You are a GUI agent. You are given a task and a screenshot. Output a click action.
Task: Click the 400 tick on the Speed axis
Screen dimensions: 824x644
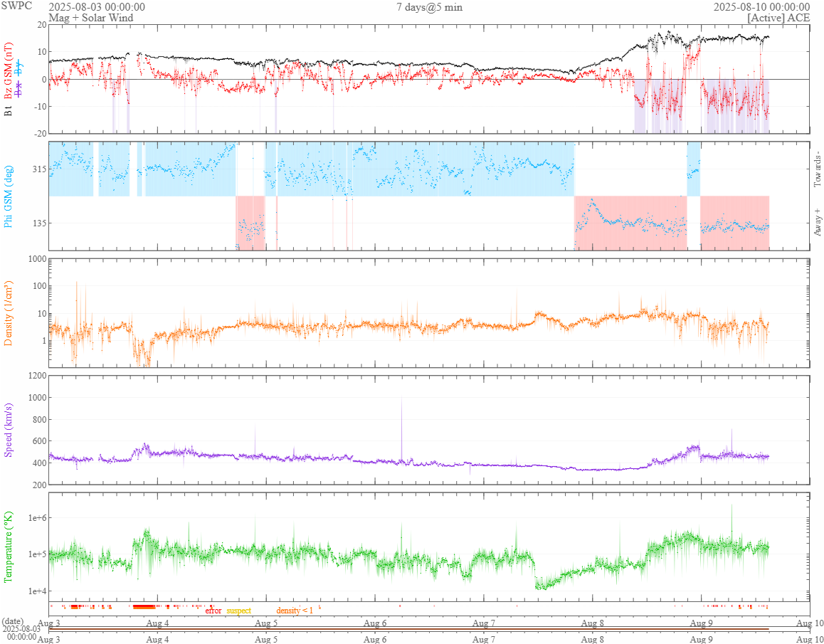(38, 463)
